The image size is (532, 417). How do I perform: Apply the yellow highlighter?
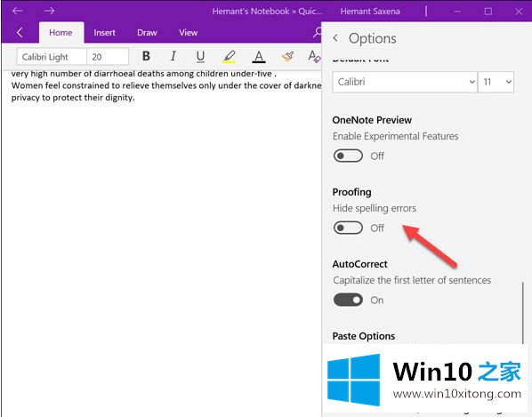pos(230,56)
